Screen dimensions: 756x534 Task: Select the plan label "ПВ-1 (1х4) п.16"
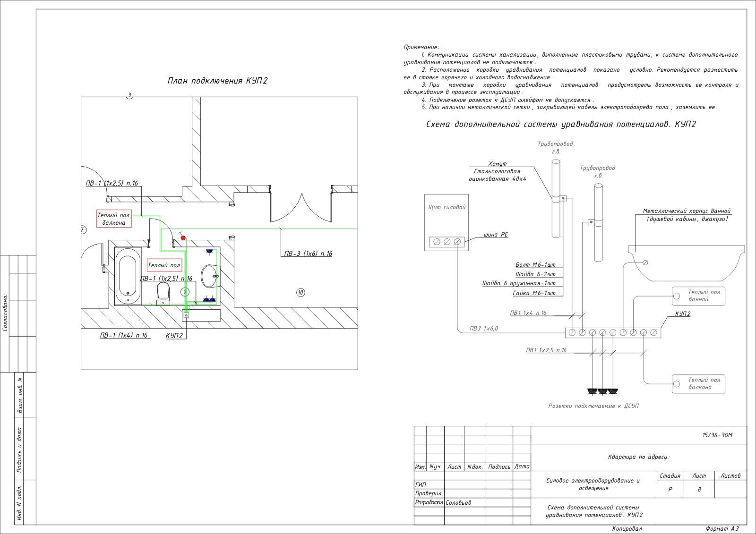tap(124, 335)
